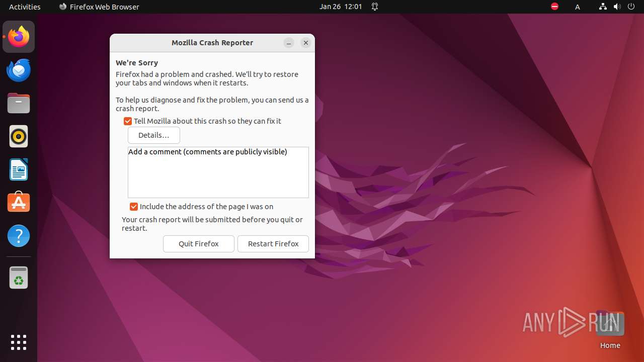
Task: Untick 'Include the address of the page' checkbox
Action: point(134,207)
